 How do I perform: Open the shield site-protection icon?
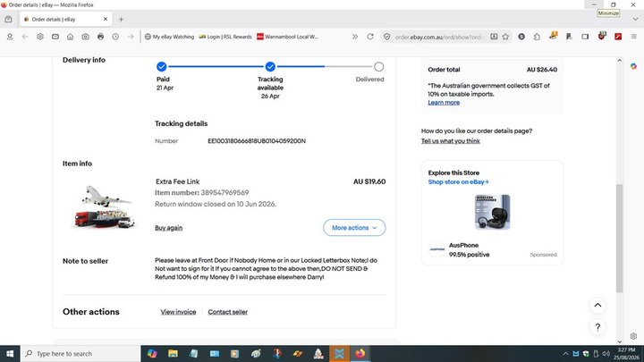point(387,37)
